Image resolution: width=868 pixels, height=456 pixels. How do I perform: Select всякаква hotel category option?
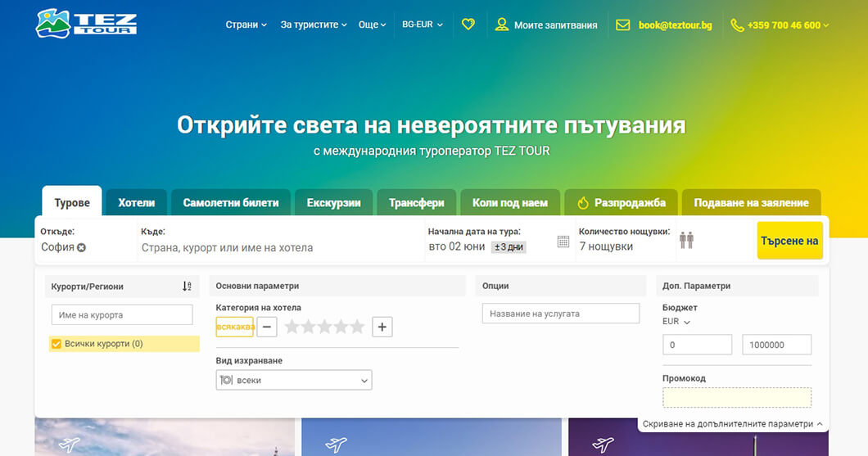click(x=235, y=327)
